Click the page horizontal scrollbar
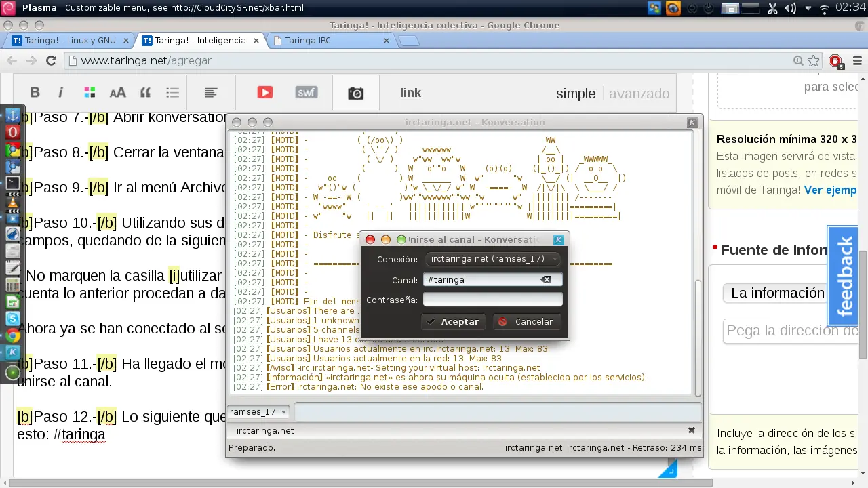Image resolution: width=868 pixels, height=488 pixels. point(359,483)
